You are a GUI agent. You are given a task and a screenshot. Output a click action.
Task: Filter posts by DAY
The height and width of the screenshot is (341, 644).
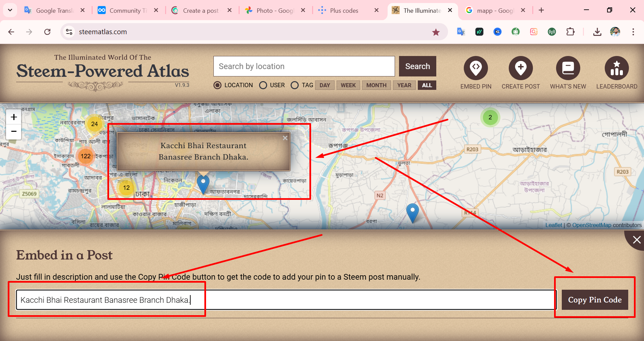coord(325,85)
